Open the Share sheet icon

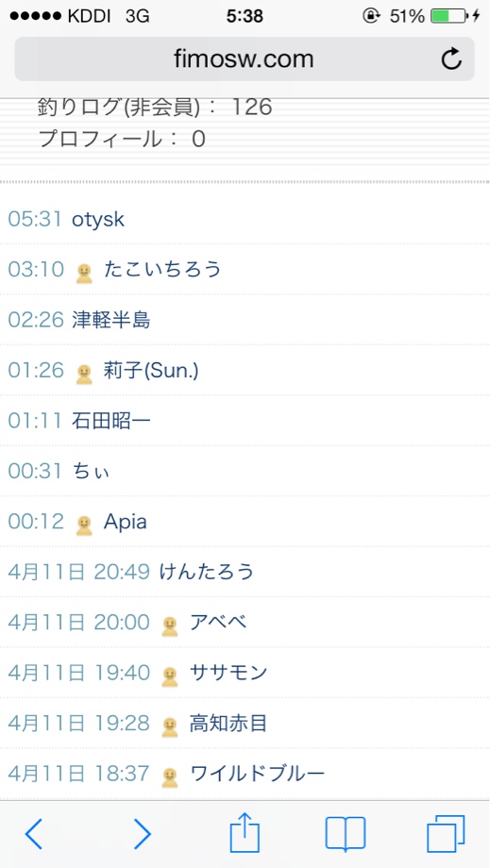(x=245, y=832)
